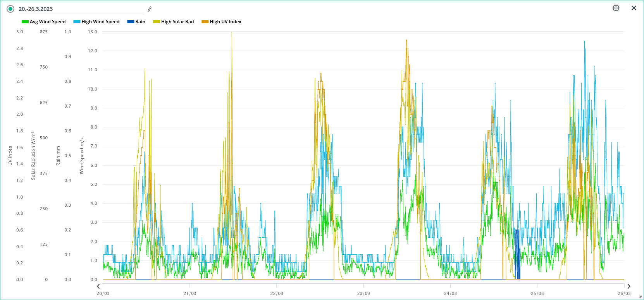Toggle the High UV Index legend entry

point(225,22)
